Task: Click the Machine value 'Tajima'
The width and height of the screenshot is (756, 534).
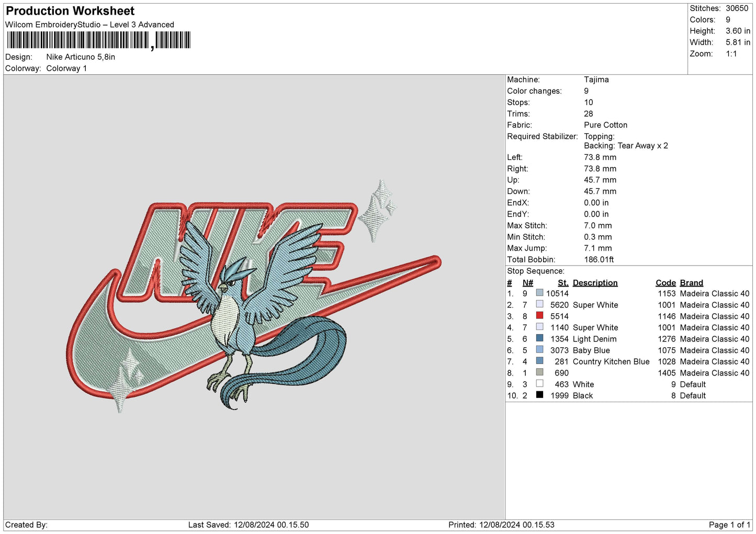Action: 596,79
